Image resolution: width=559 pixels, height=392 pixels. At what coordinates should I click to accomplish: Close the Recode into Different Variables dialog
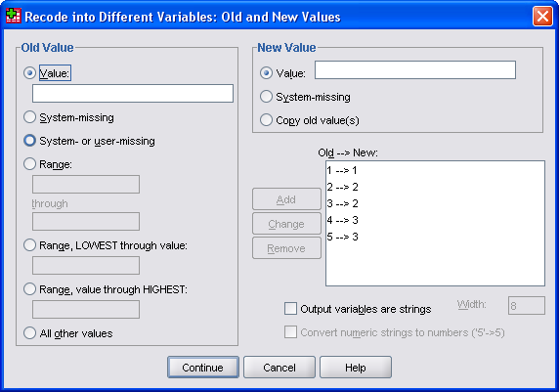[x=542, y=17]
